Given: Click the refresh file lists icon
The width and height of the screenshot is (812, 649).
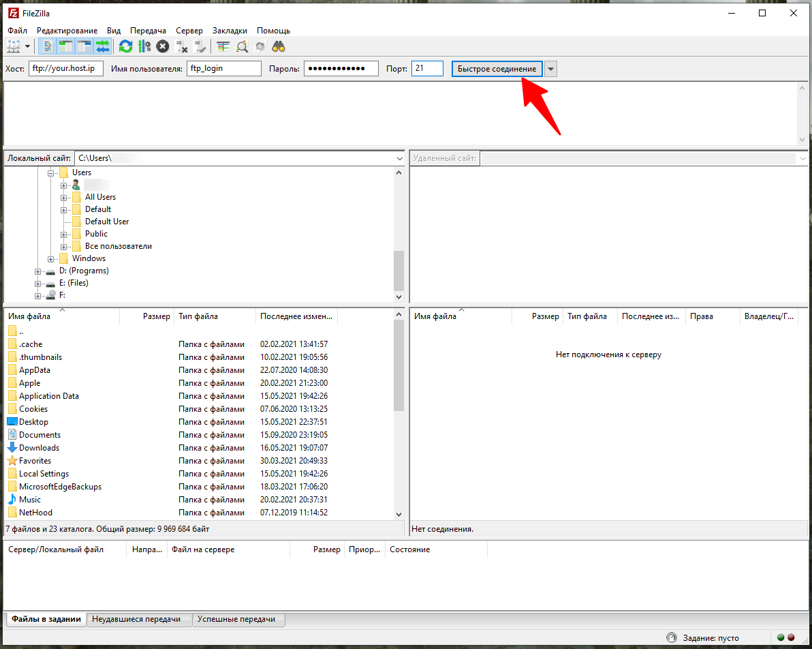Looking at the screenshot, I should coord(125,46).
